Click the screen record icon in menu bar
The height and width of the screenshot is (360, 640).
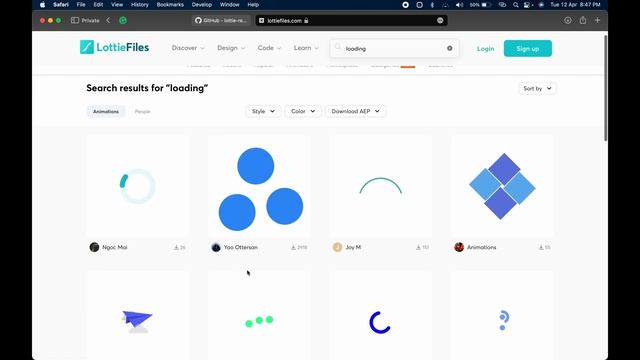point(405,5)
